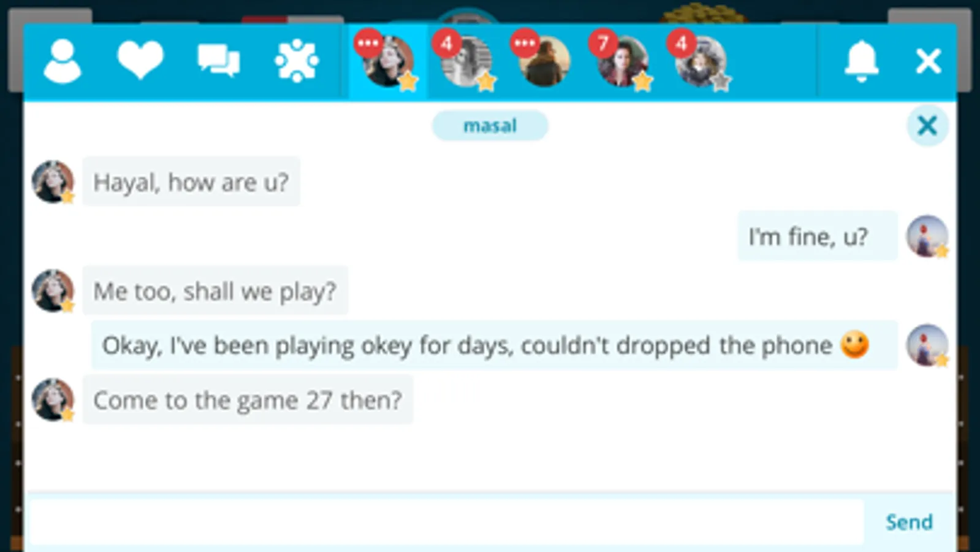The image size is (980, 552).
Task: Click the masal name label
Action: 490,126
